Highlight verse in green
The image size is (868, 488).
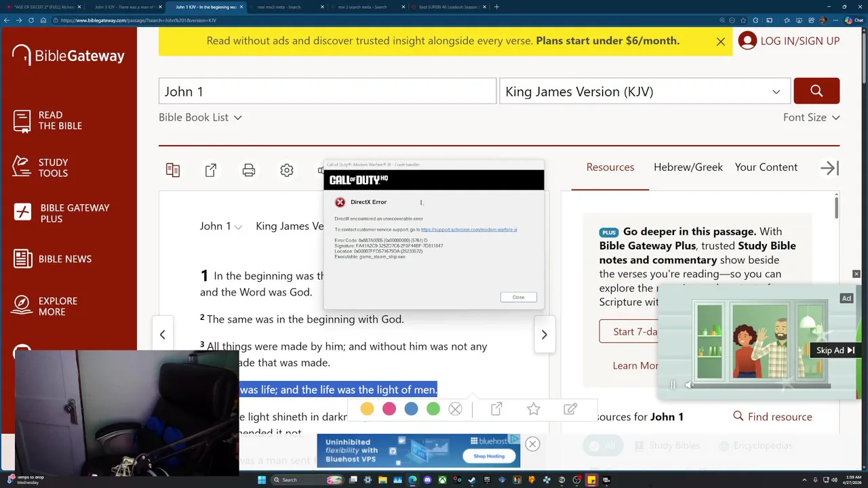pos(433,409)
